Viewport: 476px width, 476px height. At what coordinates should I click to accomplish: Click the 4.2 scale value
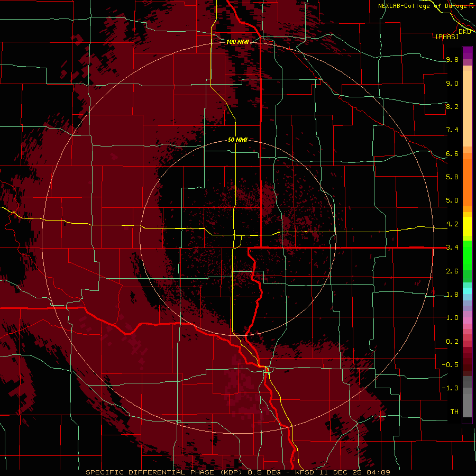point(452,224)
